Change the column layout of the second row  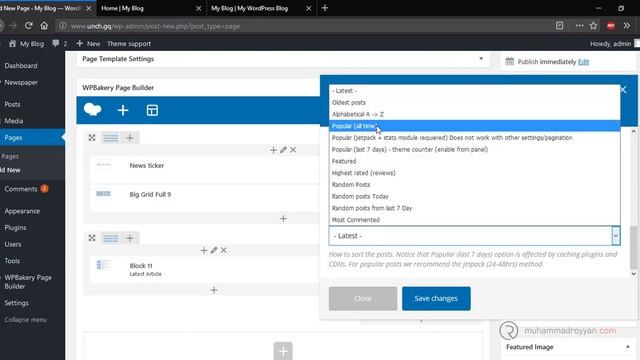(x=110, y=238)
